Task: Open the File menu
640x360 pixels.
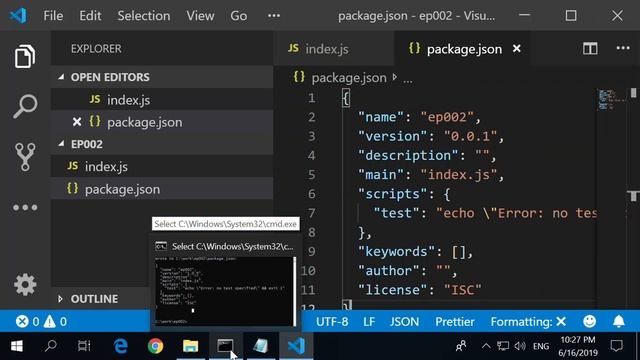Action: point(53,16)
